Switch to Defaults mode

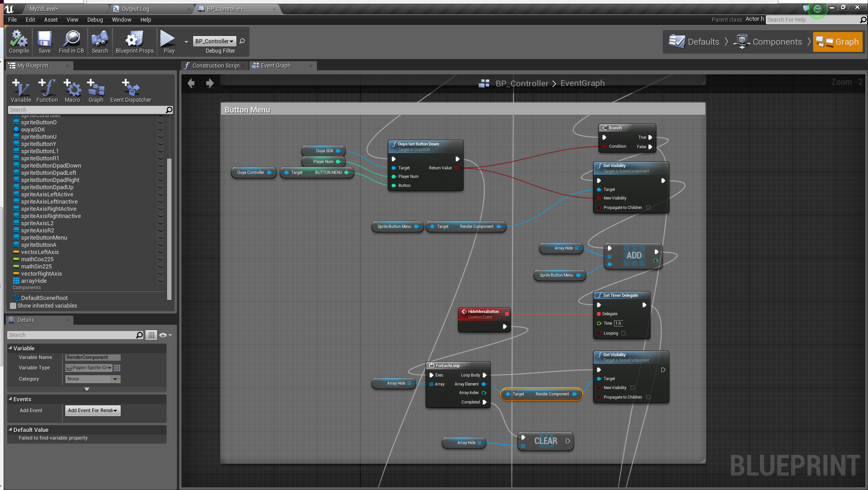click(x=694, y=42)
